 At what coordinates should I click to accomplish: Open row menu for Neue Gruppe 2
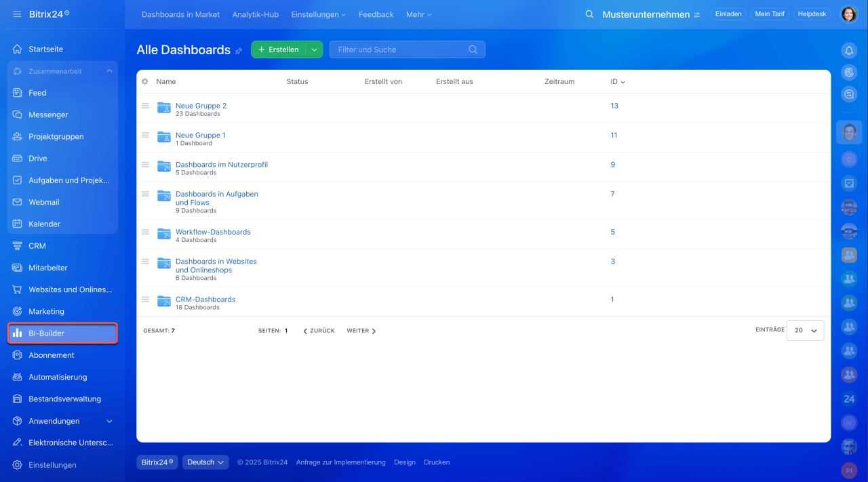[145, 106]
